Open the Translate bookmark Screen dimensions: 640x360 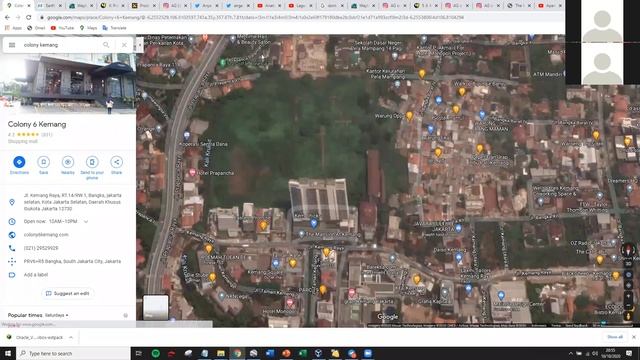coord(114,28)
